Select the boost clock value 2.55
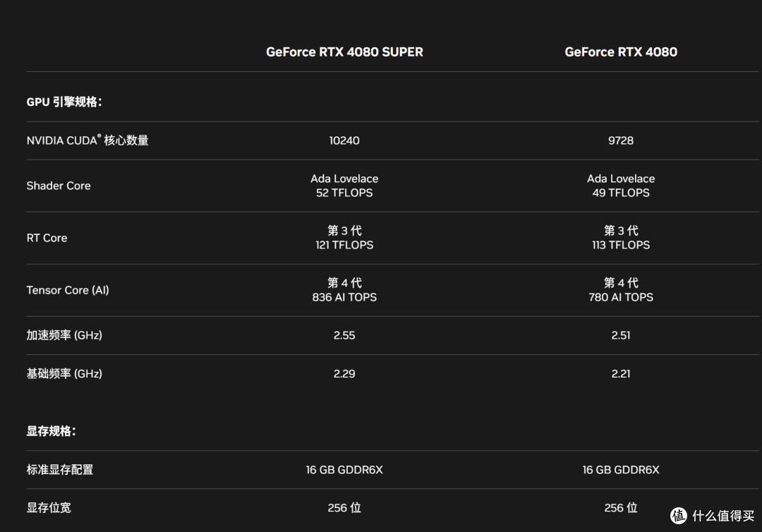This screenshot has width=762, height=532. pos(344,335)
